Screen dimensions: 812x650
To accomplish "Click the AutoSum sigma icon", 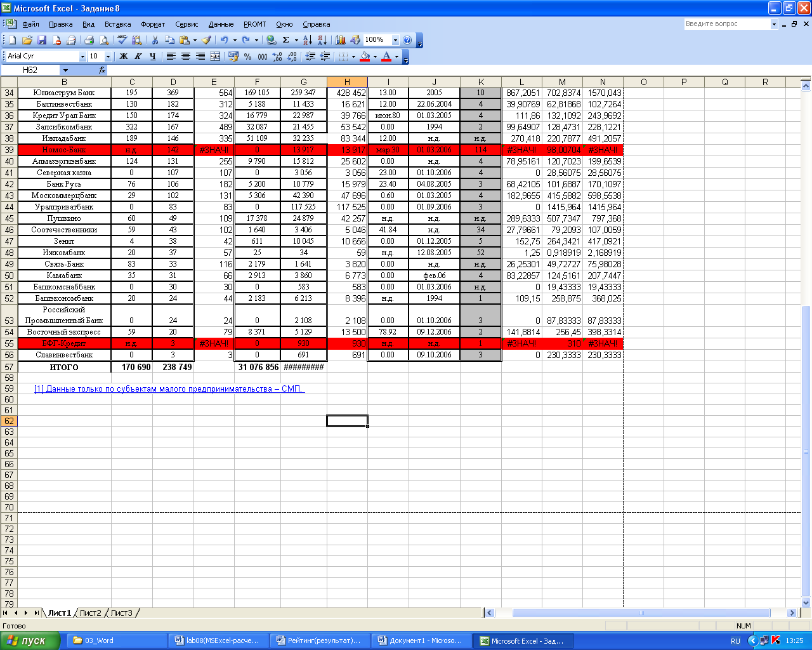I will 286,40.
